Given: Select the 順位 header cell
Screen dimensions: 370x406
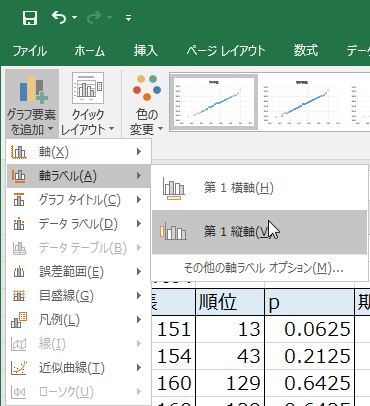Looking at the screenshot, I should (x=230, y=302).
